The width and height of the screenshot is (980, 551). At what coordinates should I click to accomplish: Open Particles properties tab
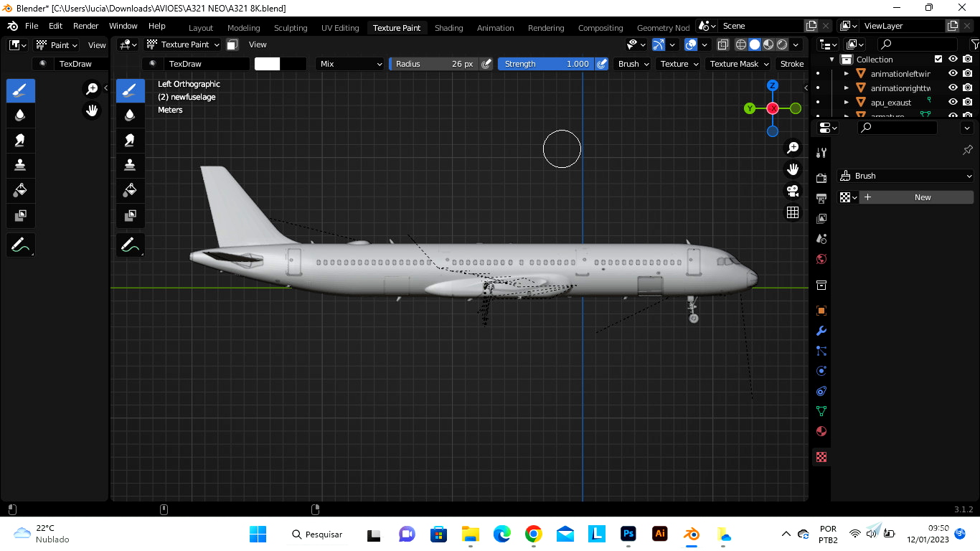pos(821,351)
